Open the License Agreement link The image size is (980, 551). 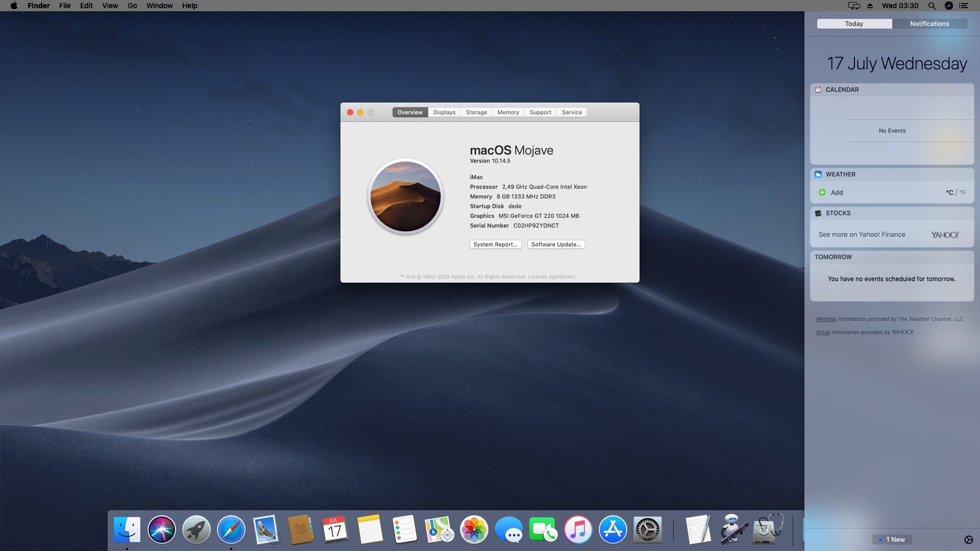click(x=551, y=277)
